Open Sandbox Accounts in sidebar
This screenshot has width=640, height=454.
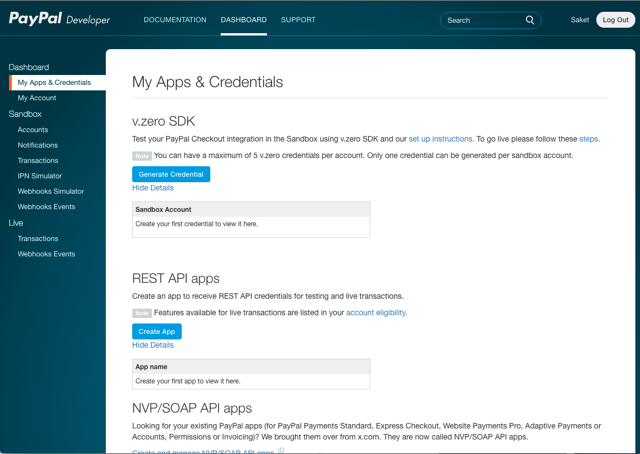tap(33, 130)
